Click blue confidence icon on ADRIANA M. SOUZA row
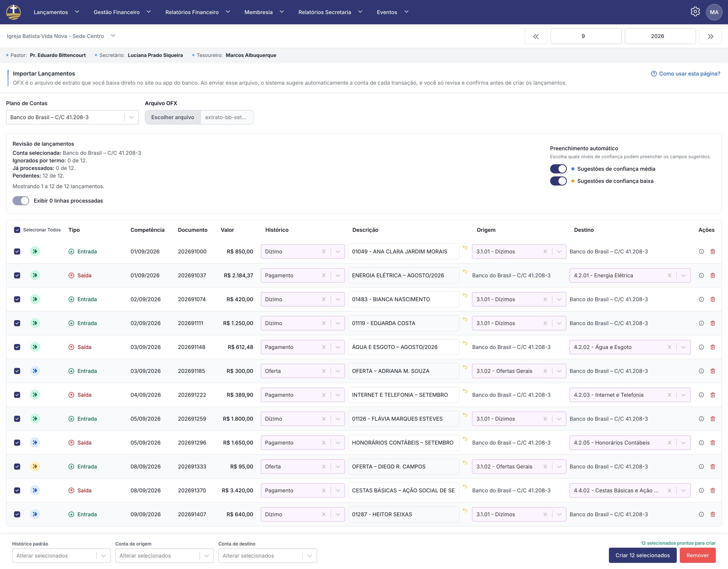 (35, 371)
